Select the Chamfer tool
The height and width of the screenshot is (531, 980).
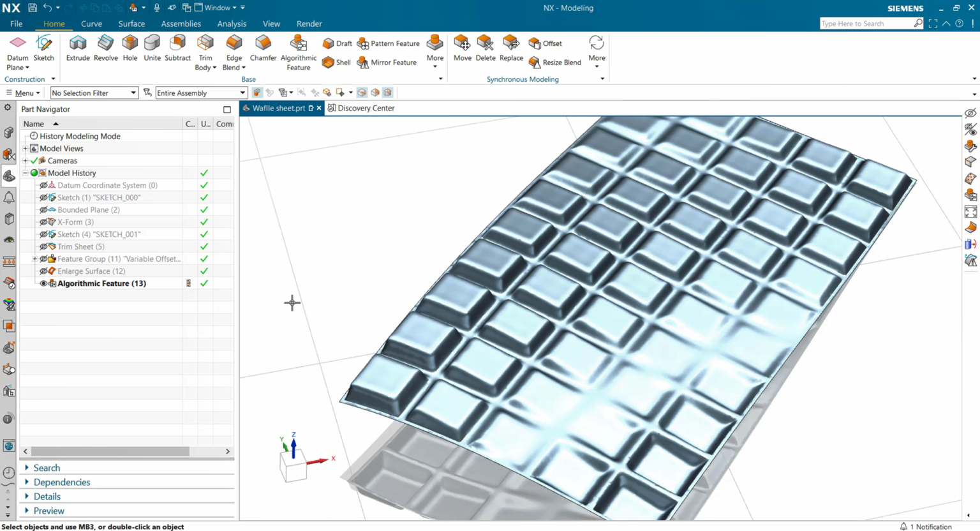coord(263,49)
